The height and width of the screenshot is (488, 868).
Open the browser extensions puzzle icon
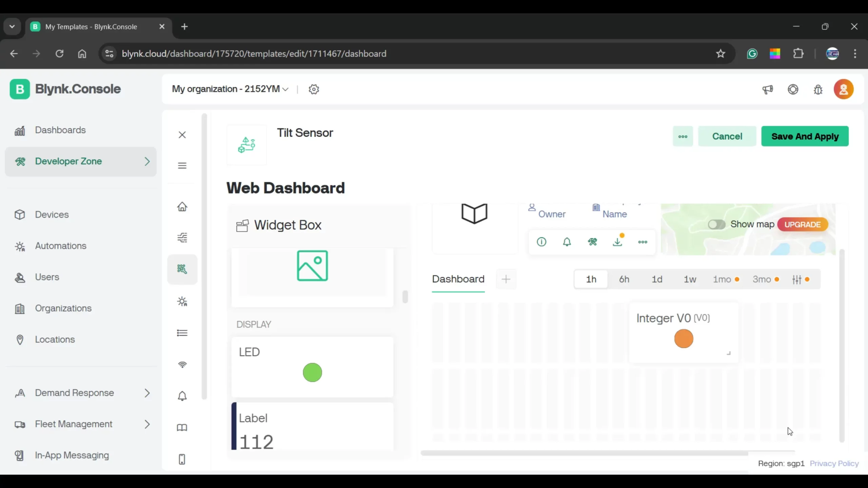coord(798,54)
